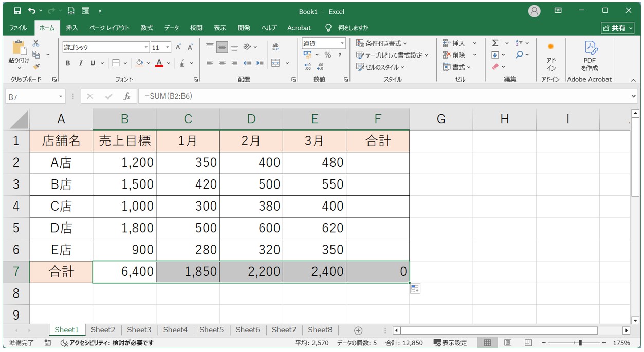Image resolution: width=644 pixels, height=352 pixels.
Task: Click the fill down arrow icon
Action: pos(495,54)
